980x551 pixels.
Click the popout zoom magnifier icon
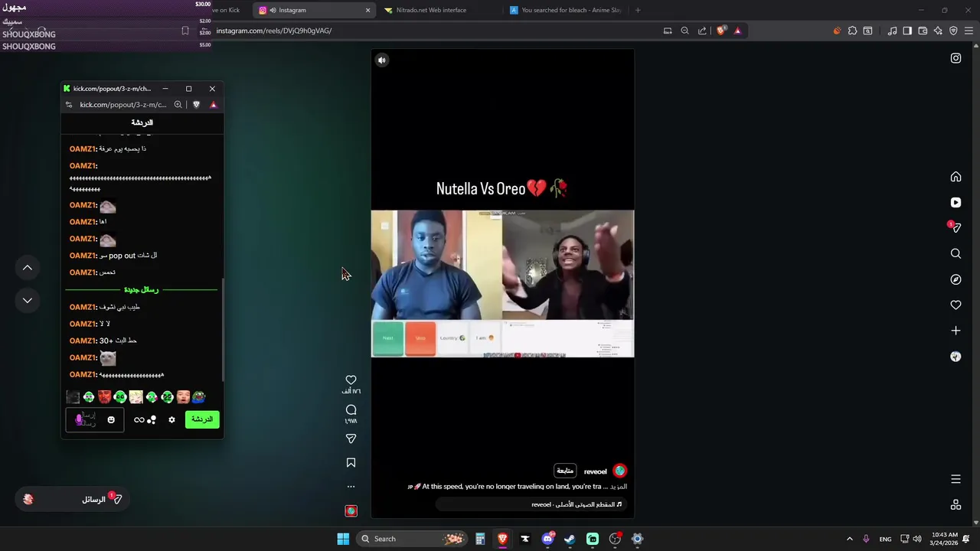pos(178,105)
